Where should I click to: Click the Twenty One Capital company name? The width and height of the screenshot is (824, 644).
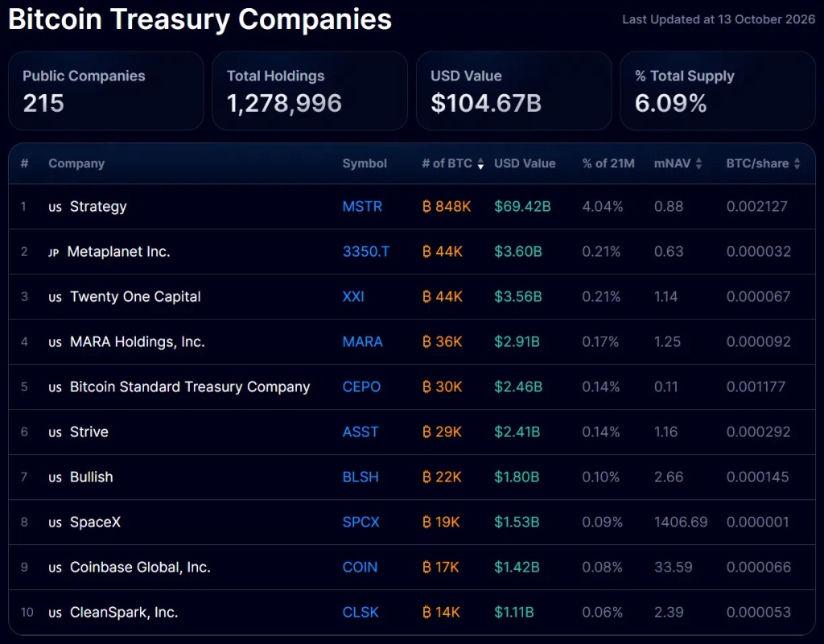click(x=135, y=297)
